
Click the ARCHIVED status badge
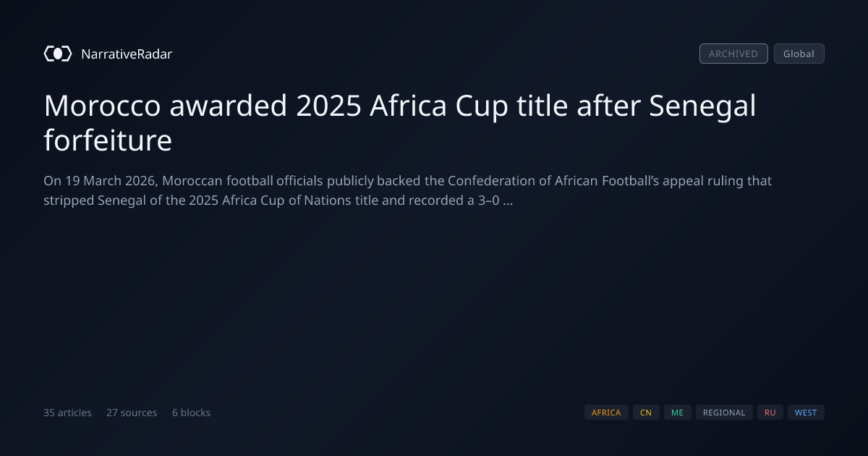point(733,54)
